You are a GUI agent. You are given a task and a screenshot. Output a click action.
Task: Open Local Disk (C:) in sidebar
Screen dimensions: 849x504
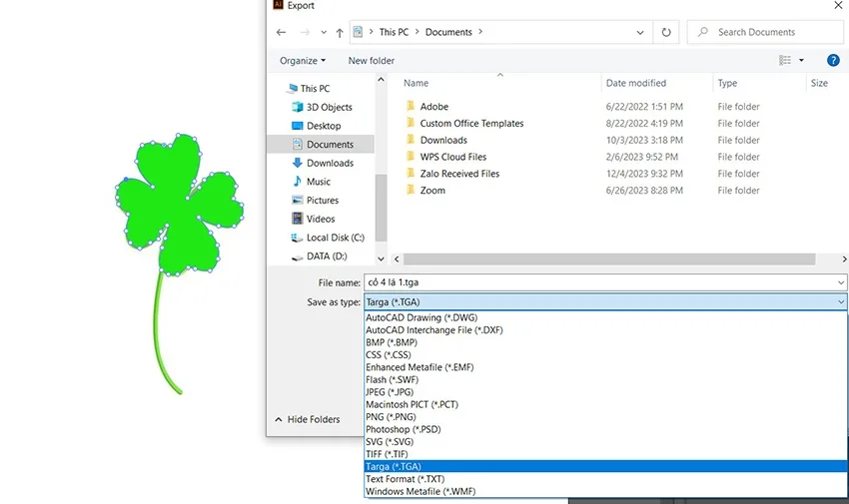point(335,238)
